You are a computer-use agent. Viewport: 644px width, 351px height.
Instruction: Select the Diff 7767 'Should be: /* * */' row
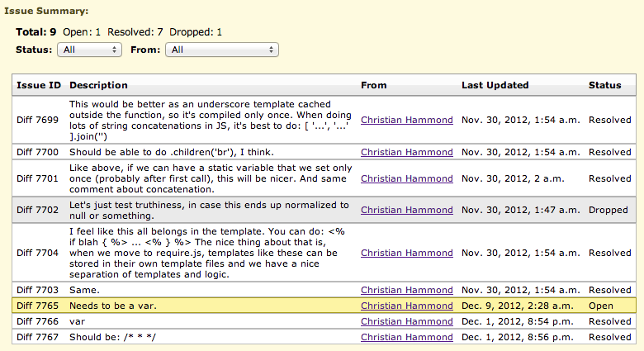324,337
